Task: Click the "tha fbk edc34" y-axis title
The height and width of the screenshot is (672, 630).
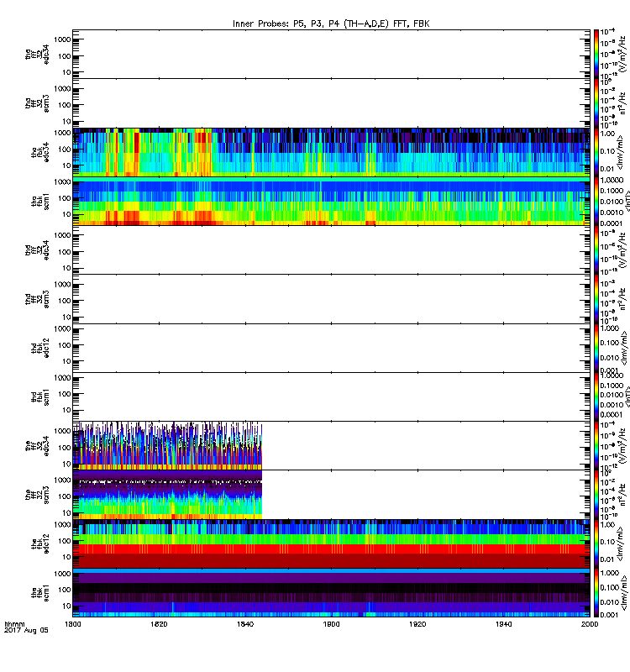Action: coord(39,152)
